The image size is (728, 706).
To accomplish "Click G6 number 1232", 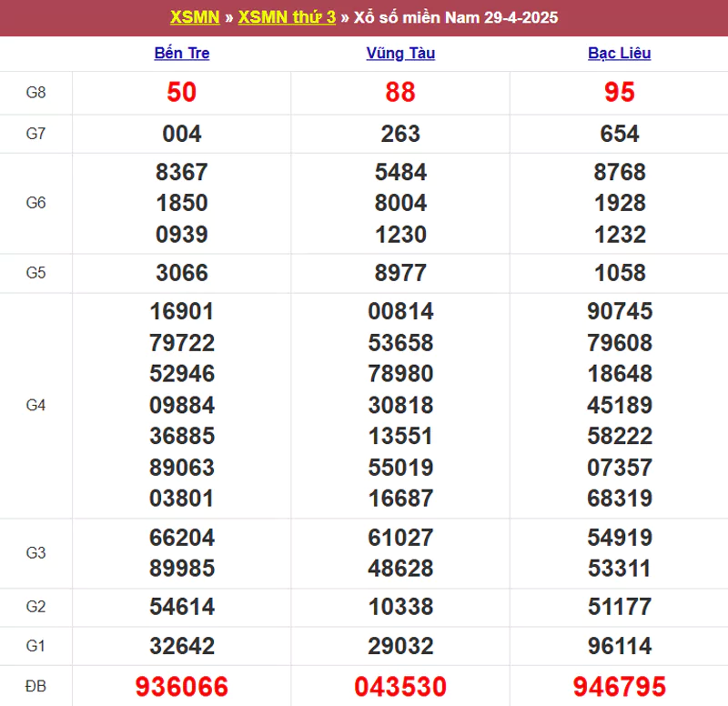I will click(620, 235).
